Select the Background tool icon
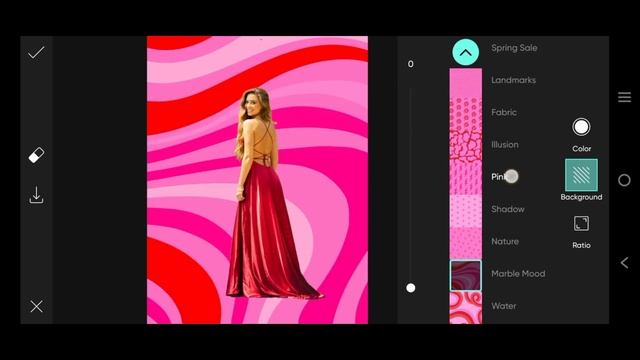The width and height of the screenshot is (640, 360). pos(581,176)
